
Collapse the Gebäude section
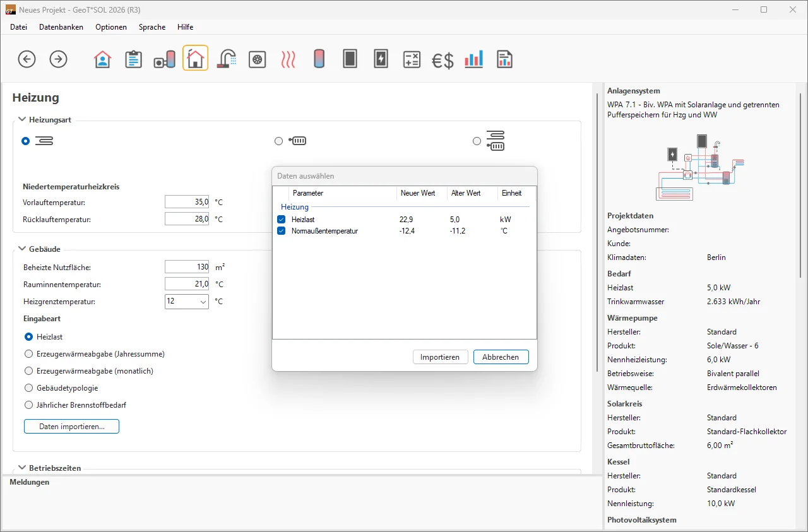22,249
